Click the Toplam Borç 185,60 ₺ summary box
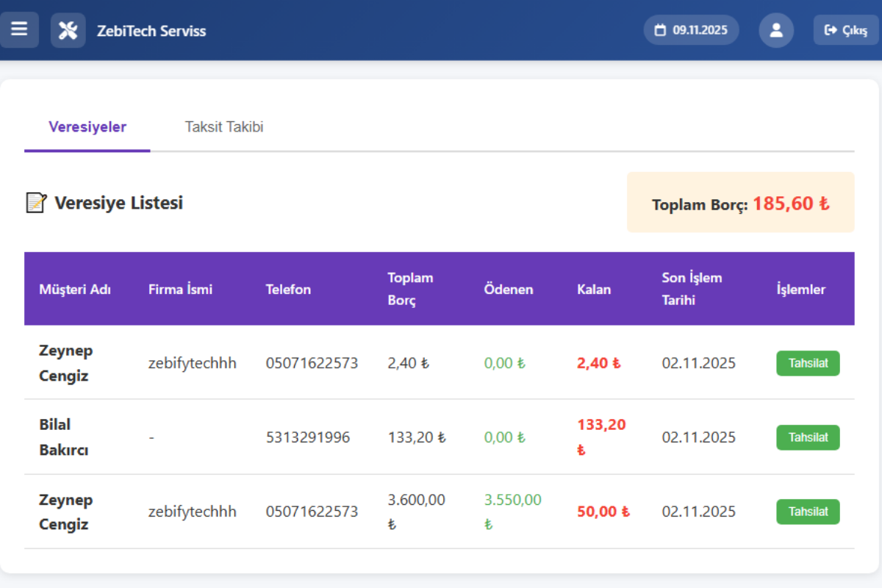The height and width of the screenshot is (588, 882). (x=740, y=203)
